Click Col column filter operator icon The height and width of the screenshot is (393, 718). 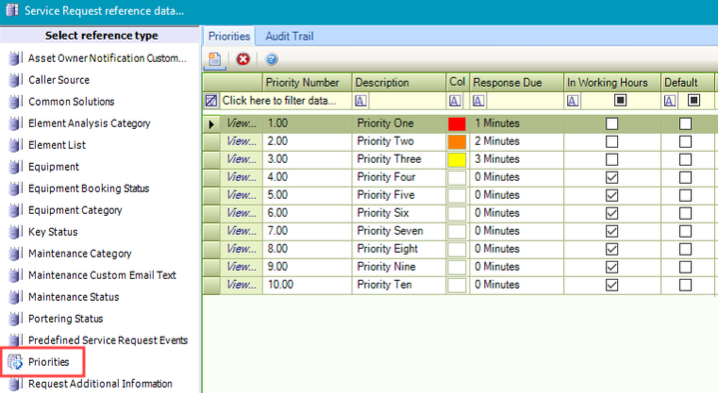(x=454, y=101)
